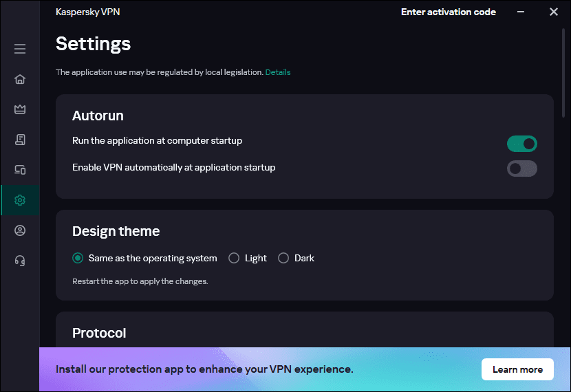This screenshot has width=571, height=392.
Task: Click Enter activation code
Action: (449, 12)
